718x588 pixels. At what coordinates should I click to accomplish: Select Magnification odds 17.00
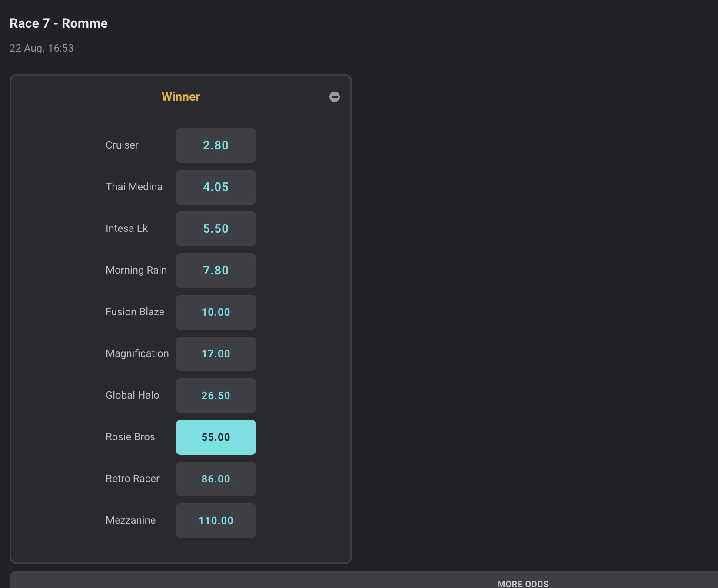(x=216, y=354)
